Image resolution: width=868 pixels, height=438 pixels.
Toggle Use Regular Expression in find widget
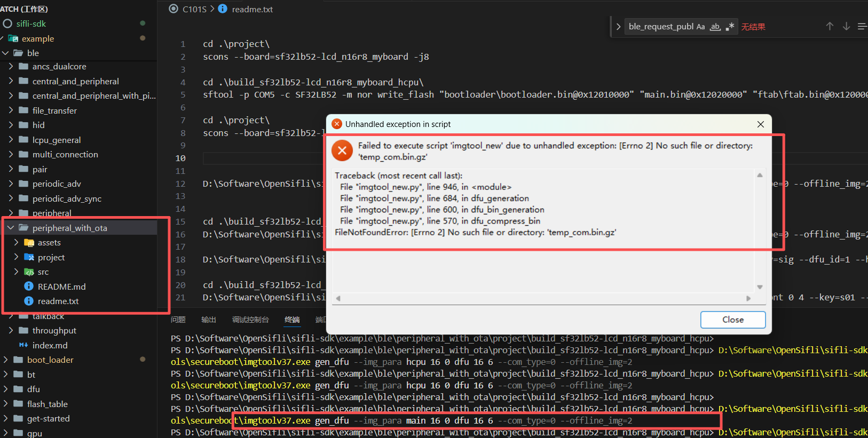(730, 27)
